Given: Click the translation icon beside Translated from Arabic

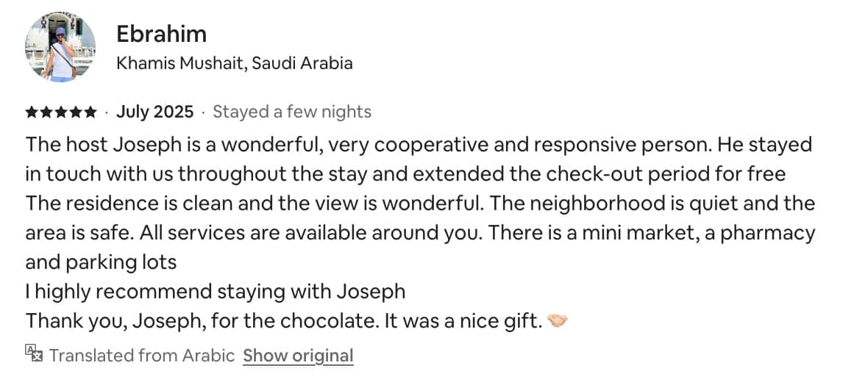Looking at the screenshot, I should coord(34,354).
